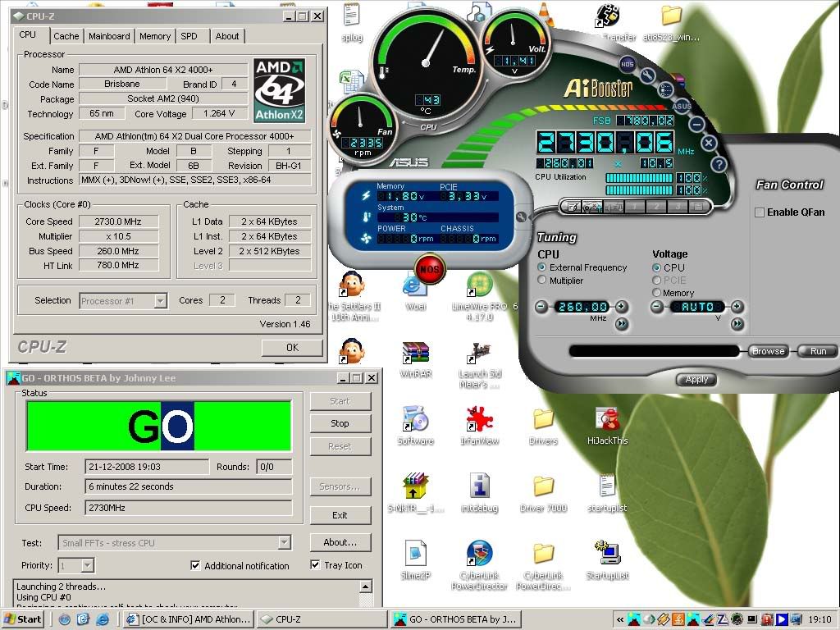The height and width of the screenshot is (630, 840).
Task: Switch to the Memory tab in CPU-Z
Action: tap(155, 36)
